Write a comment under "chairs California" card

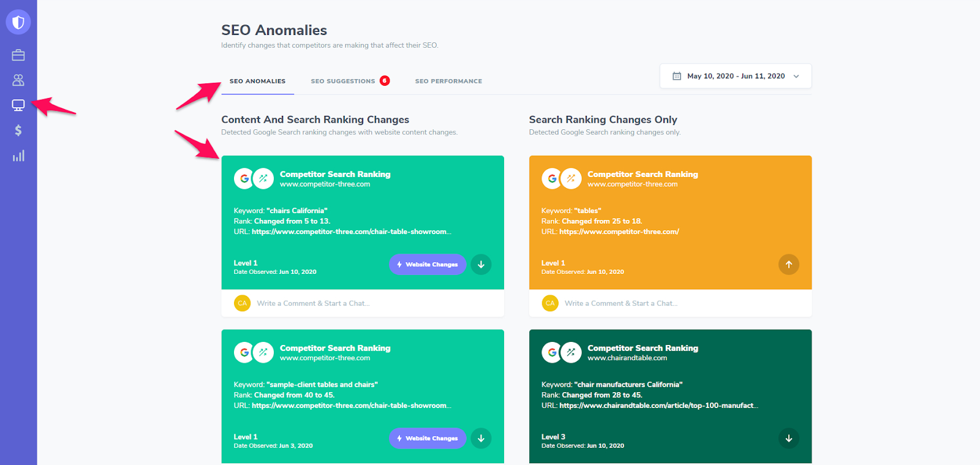[x=313, y=303]
